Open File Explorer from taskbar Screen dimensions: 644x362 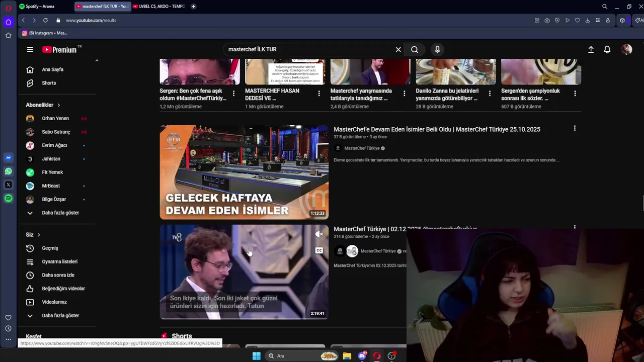click(347, 356)
